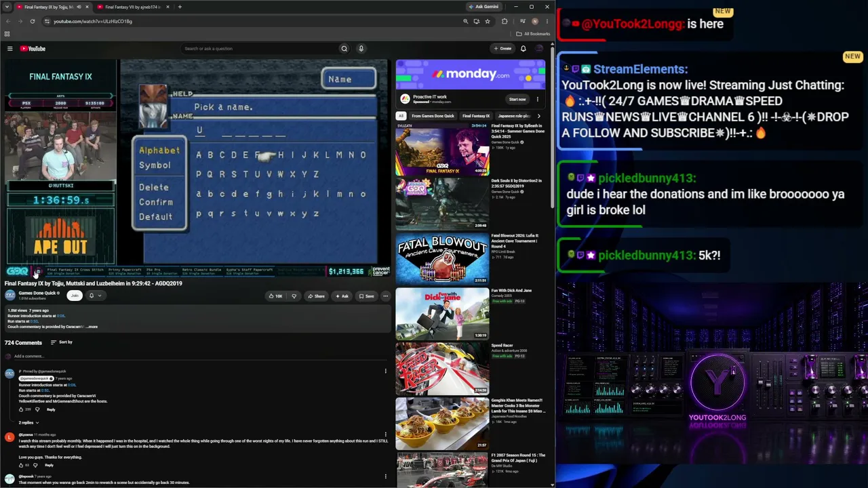Mute the Final Fantasy IX tab audio
The height and width of the screenshot is (488, 868).
click(79, 7)
